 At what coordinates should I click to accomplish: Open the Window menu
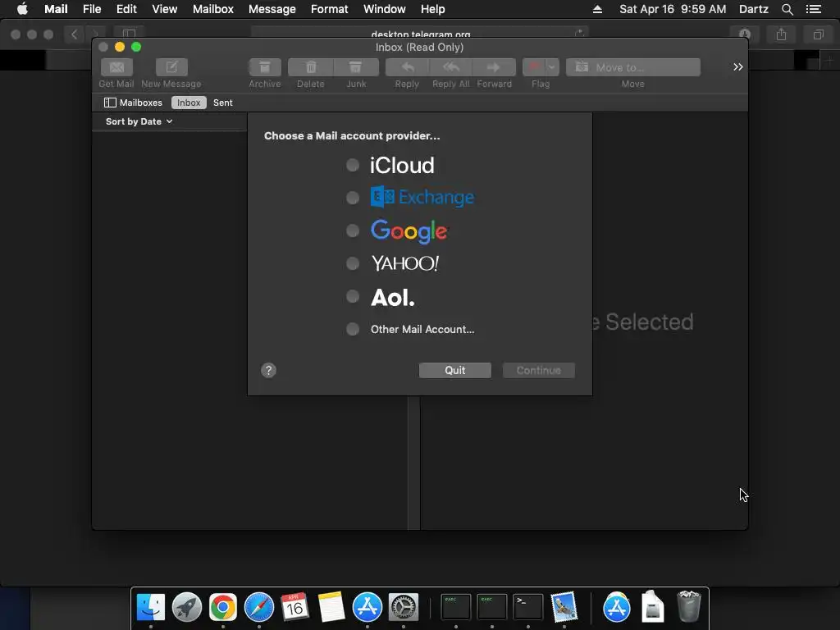tap(384, 9)
